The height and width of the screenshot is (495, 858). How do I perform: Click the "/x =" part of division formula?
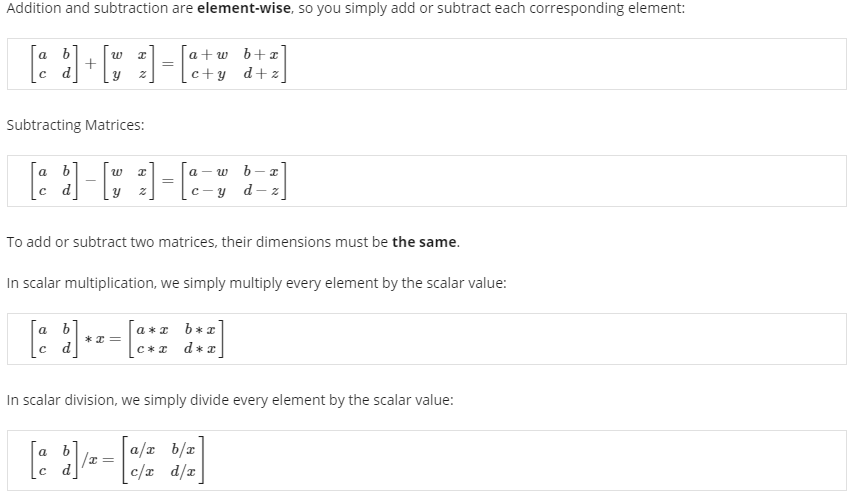[x=95, y=456]
